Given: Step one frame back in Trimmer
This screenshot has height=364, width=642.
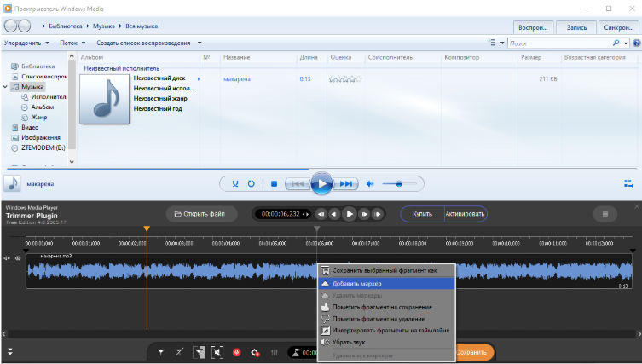Looking at the screenshot, I should click(x=334, y=214).
